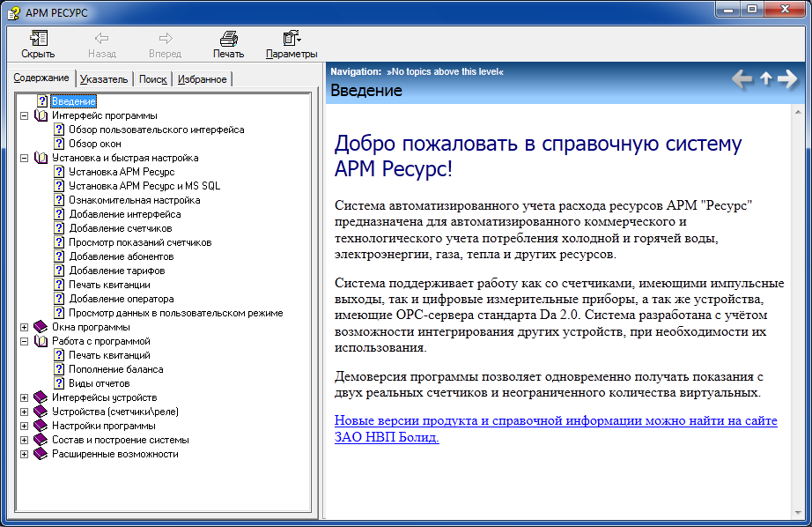Open the Обзор окон topic
812x527 pixels.
[x=95, y=144]
